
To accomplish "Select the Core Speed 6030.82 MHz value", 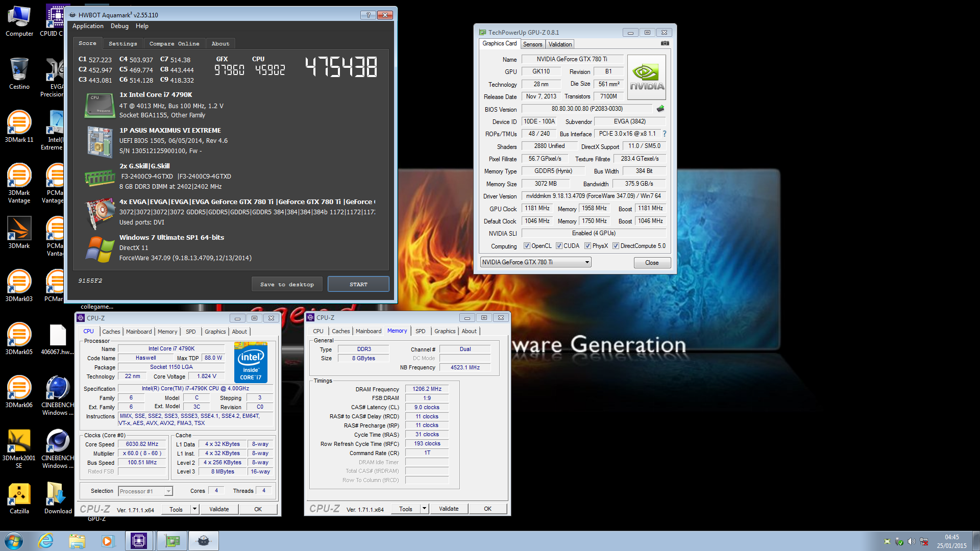I will (142, 444).
